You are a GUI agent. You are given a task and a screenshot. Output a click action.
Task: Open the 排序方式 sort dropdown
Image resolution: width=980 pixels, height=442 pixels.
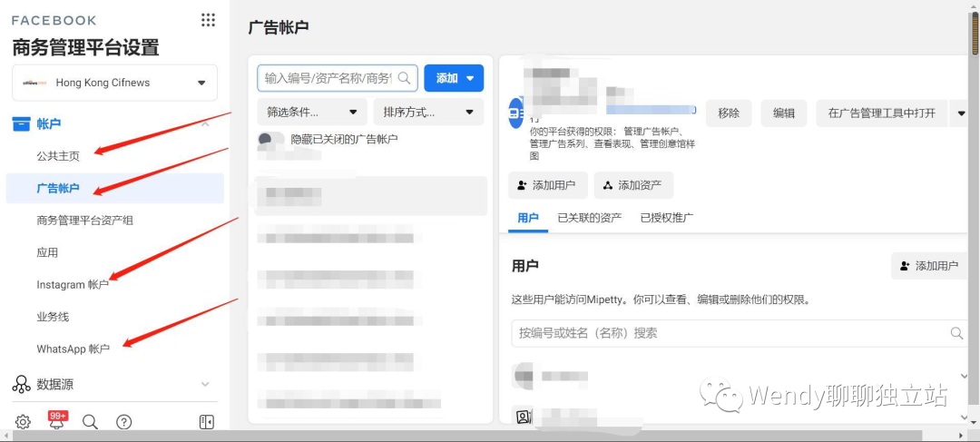click(428, 113)
